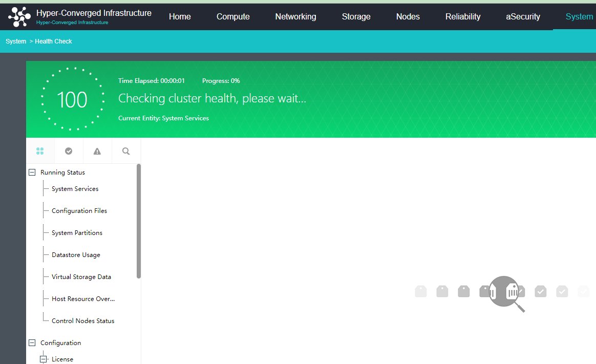Show passed checks with checkmark filter icon
Image resolution: width=596 pixels, height=364 pixels.
tap(69, 151)
